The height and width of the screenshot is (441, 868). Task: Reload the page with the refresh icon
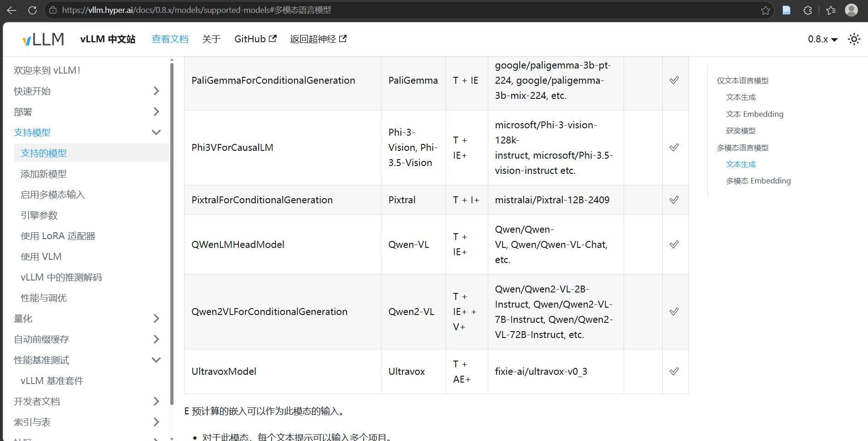(x=32, y=10)
